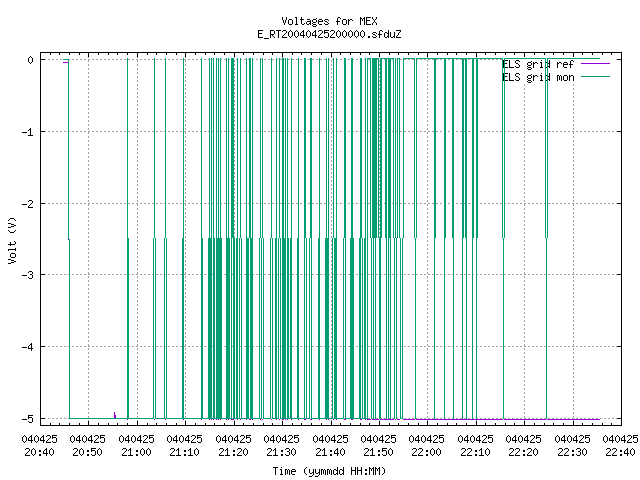
Task: Click the 'ELS grid ref' legend label
Action: click(538, 64)
